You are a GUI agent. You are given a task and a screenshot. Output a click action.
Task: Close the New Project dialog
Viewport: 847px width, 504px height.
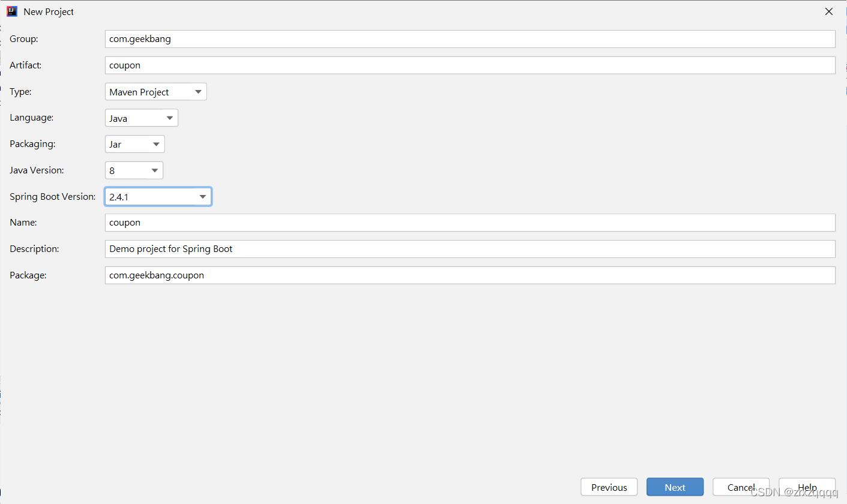tap(828, 11)
